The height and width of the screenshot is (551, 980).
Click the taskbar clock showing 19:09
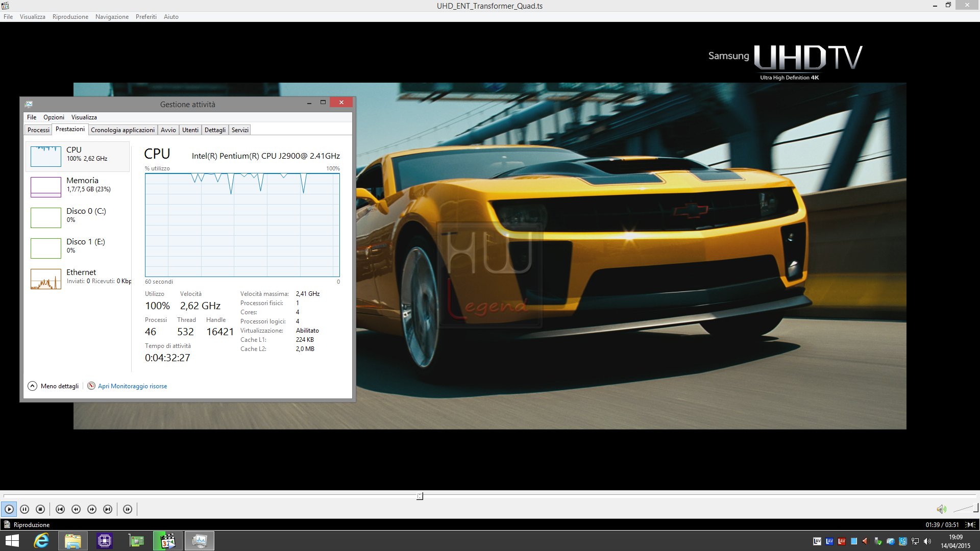[955, 541]
